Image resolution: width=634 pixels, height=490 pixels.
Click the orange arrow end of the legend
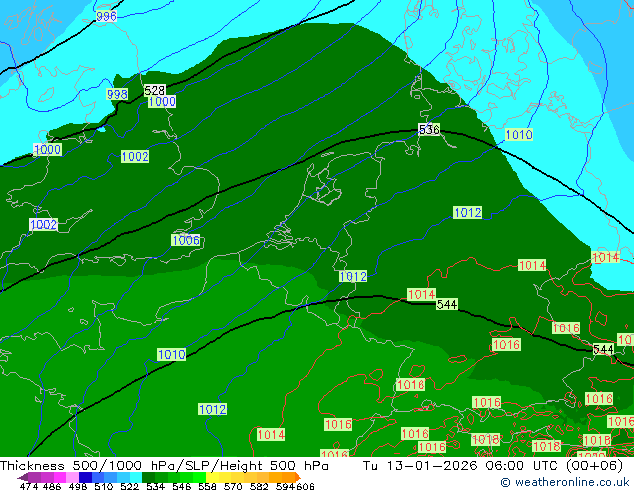(298, 477)
